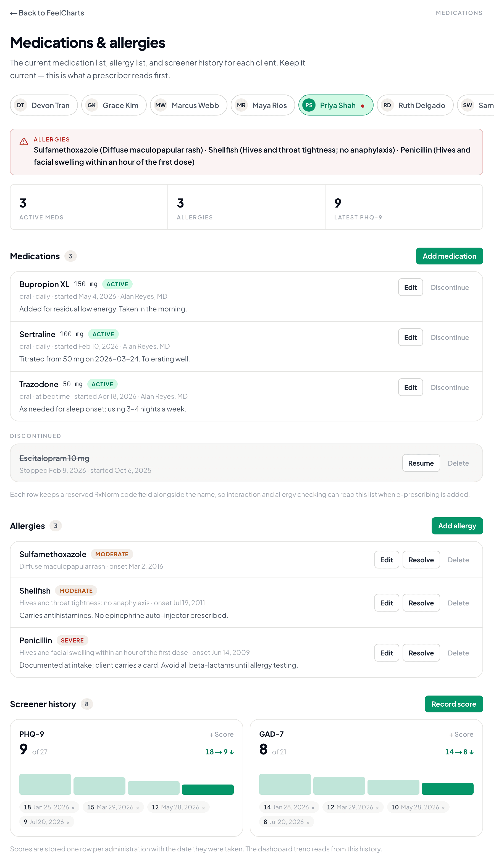The height and width of the screenshot is (863, 504).
Task: Discontinue Trazodone
Action: [x=450, y=387]
